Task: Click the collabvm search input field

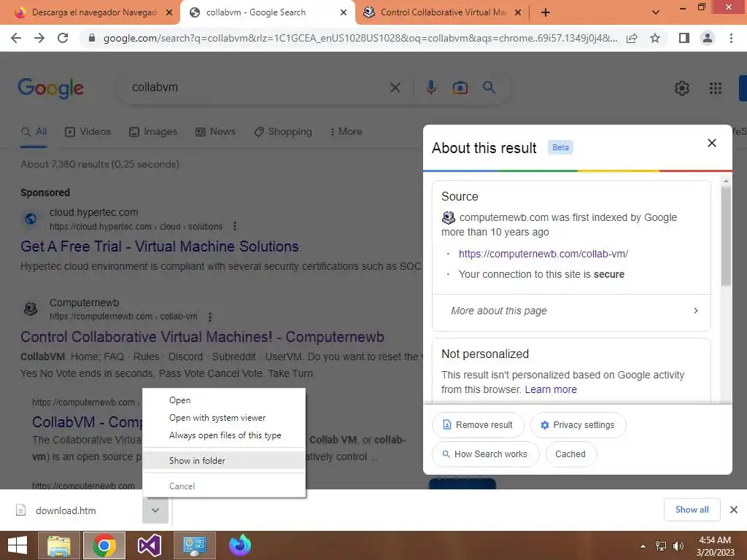Action: [x=258, y=87]
